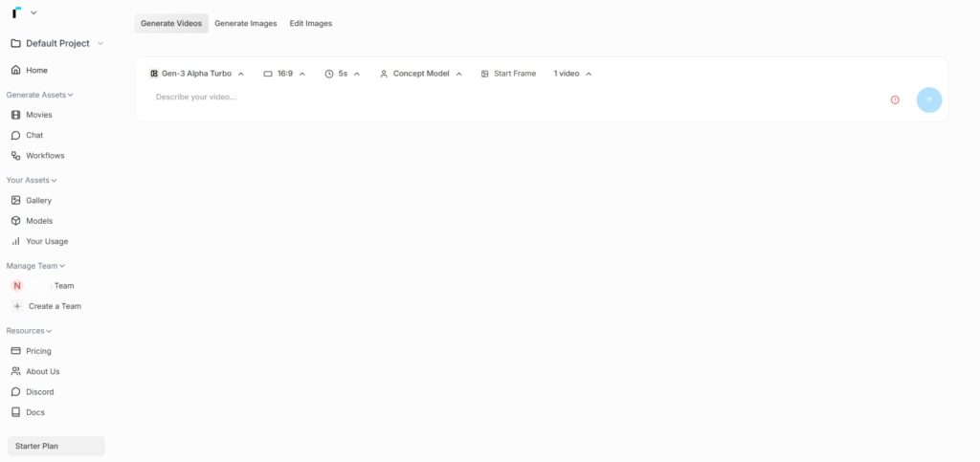
Task: Click the Start Frame button
Action: point(508,74)
